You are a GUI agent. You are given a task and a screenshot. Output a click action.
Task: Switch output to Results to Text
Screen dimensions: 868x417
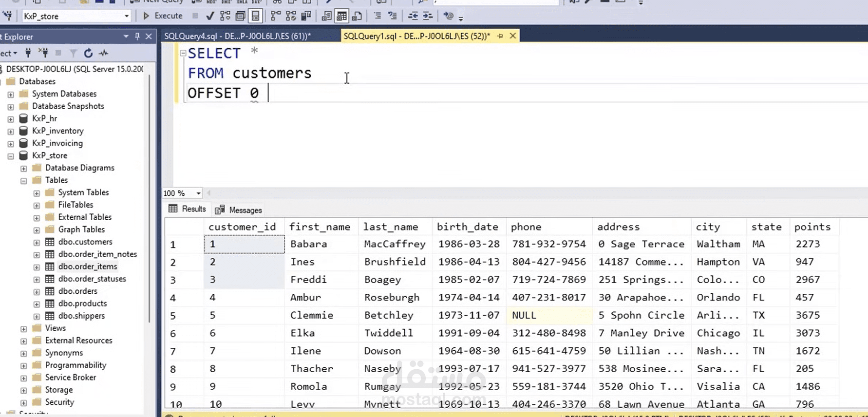point(326,16)
